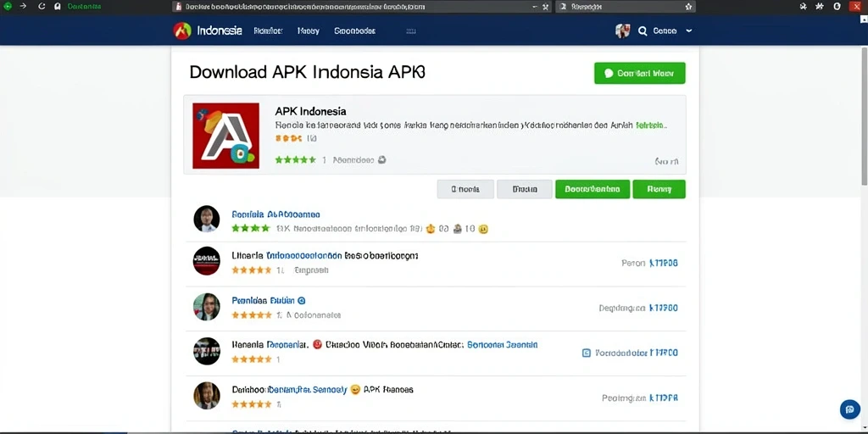Screen dimensions: 868x434
Task: Click the browser home icon
Action: pyautogui.click(x=58, y=7)
